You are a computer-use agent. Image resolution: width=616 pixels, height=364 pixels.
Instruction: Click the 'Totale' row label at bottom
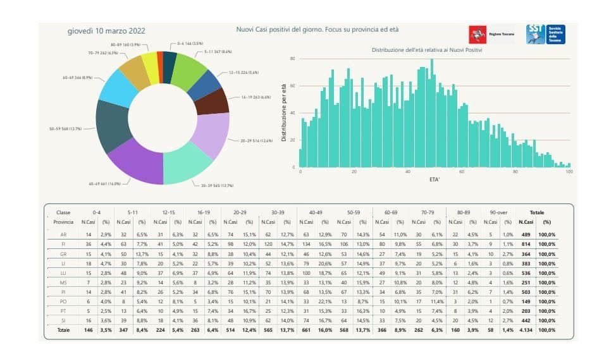63,330
